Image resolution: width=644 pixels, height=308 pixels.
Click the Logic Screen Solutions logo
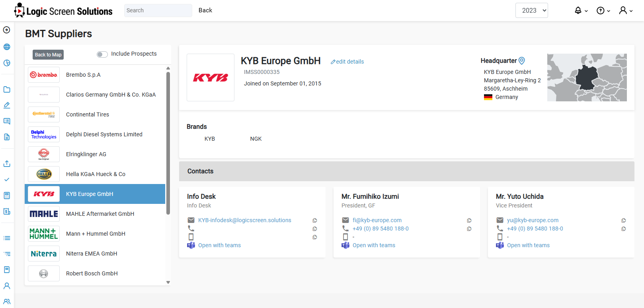[63, 11]
